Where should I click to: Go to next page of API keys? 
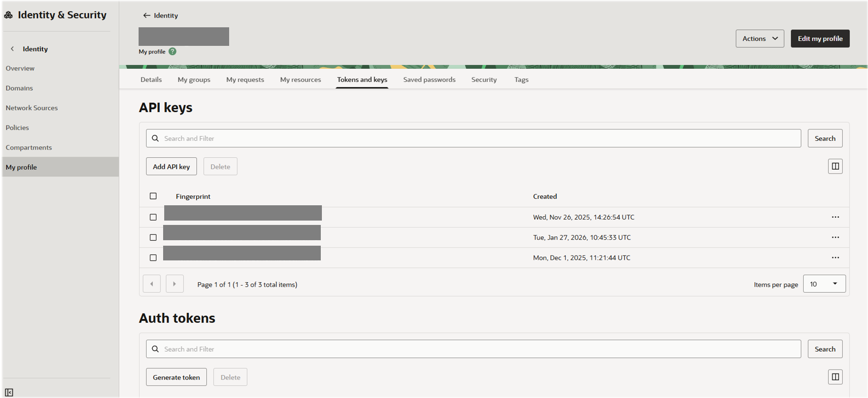(x=175, y=284)
